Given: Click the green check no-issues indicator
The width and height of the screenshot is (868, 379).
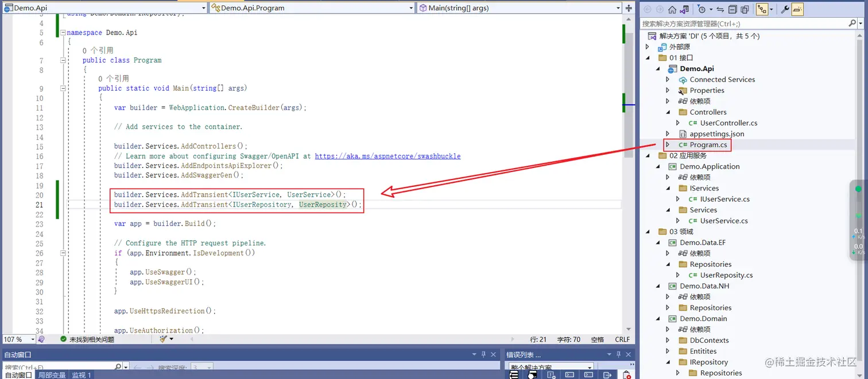Looking at the screenshot, I should click(x=64, y=339).
